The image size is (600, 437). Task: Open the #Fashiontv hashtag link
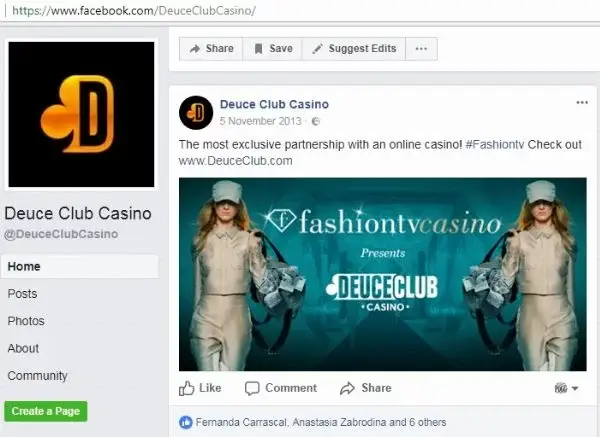click(x=494, y=145)
